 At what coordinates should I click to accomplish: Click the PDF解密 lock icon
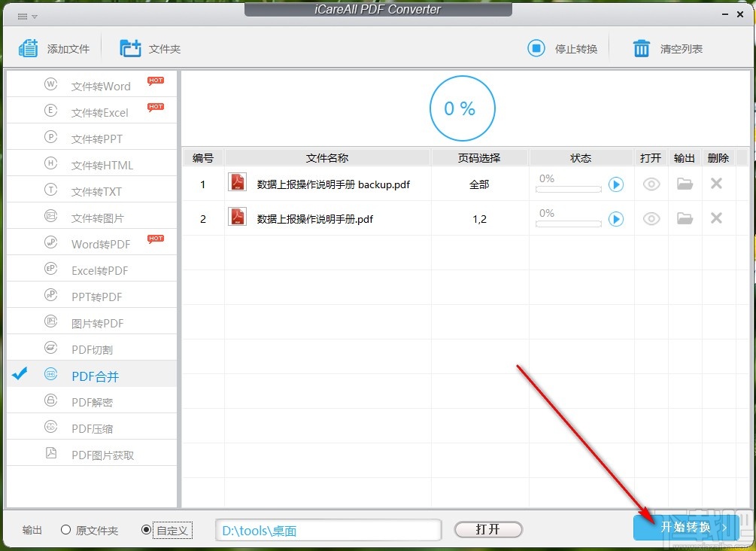[x=50, y=400]
